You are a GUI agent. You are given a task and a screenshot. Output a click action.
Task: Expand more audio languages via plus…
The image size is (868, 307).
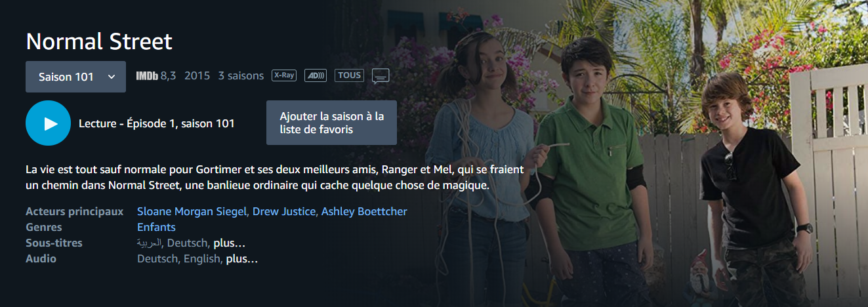coord(241,259)
